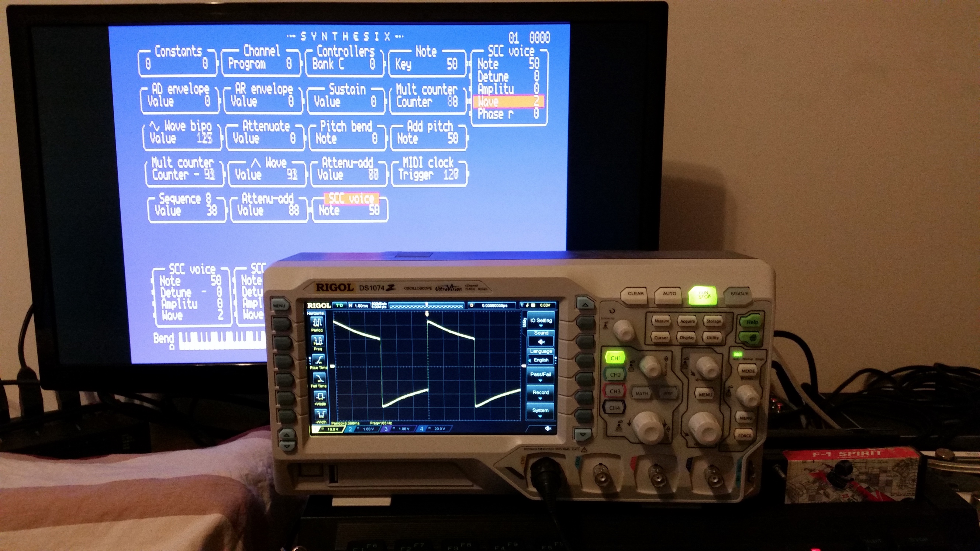Switch to the Utility tab on the scope display
The width and height of the screenshot is (980, 551).
tap(525, 322)
